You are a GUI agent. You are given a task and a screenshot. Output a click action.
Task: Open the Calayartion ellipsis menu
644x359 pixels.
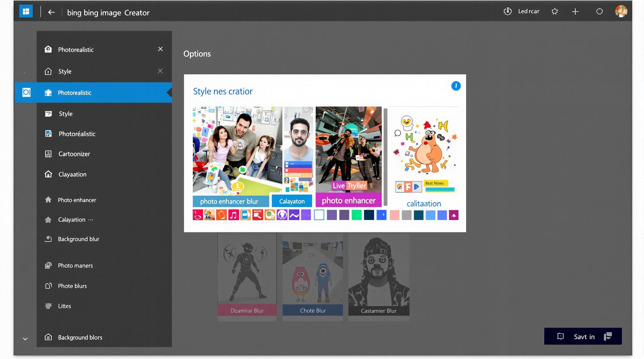point(91,220)
